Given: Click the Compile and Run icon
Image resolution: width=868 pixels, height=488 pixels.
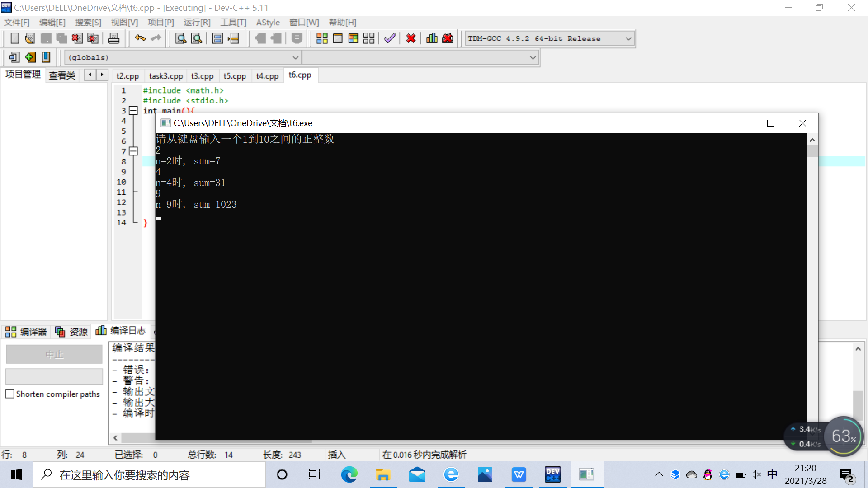Looking at the screenshot, I should tap(353, 38).
